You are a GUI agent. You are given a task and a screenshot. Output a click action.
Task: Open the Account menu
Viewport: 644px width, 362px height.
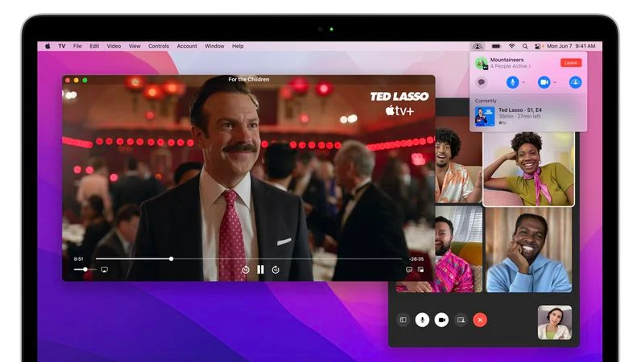[x=187, y=46]
